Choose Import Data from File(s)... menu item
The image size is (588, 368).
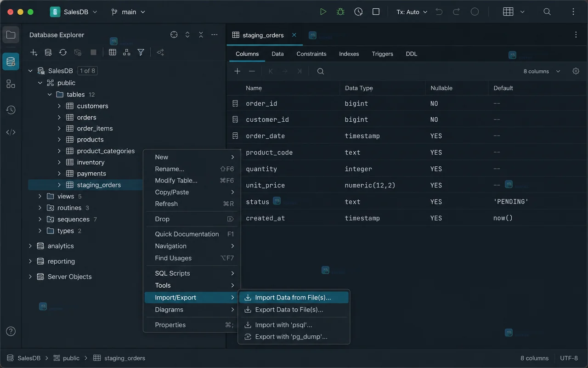click(x=294, y=298)
